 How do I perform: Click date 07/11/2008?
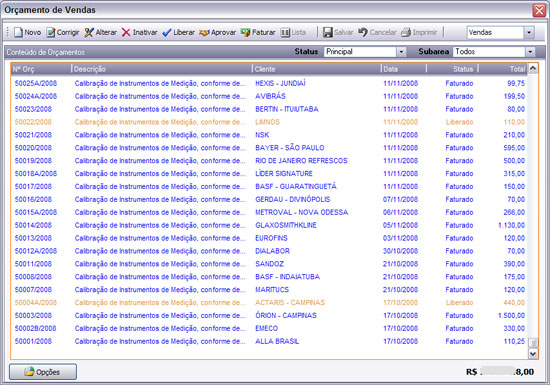[401, 199]
